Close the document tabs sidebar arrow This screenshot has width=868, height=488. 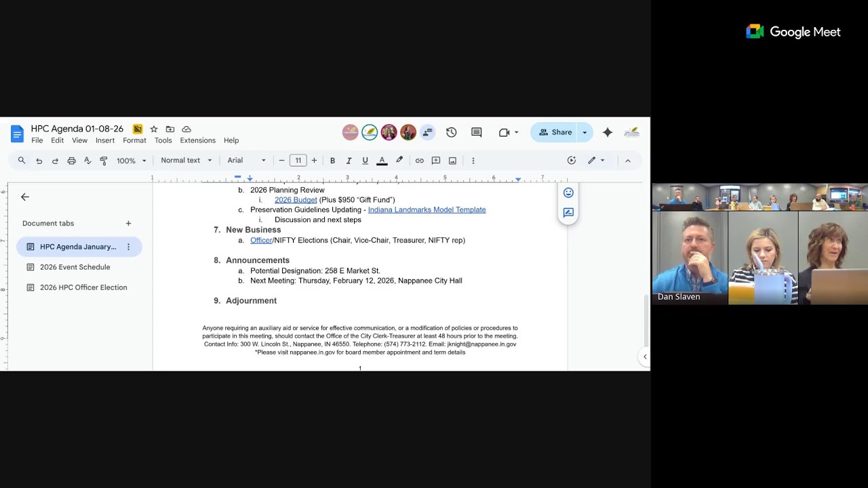coord(25,197)
